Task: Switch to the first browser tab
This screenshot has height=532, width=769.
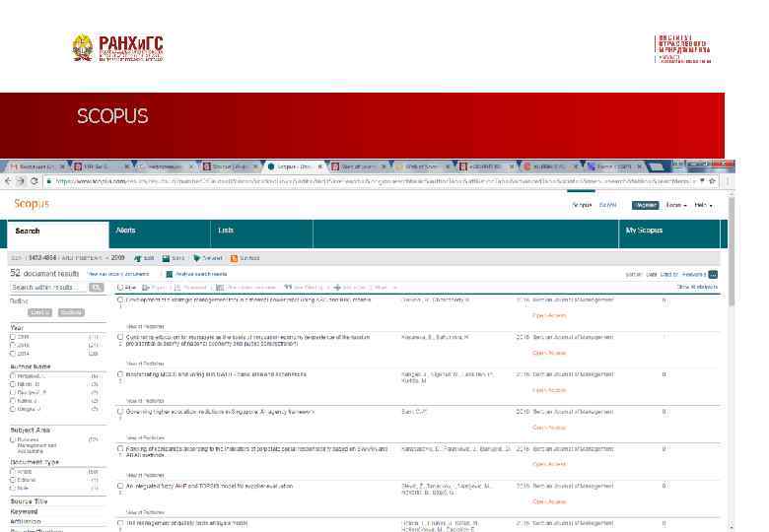Action: [36, 166]
